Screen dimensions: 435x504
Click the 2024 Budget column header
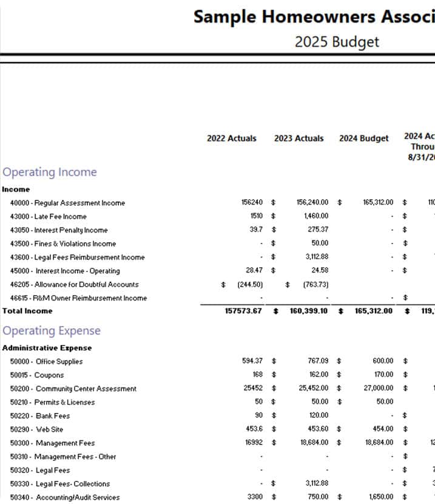(x=363, y=138)
